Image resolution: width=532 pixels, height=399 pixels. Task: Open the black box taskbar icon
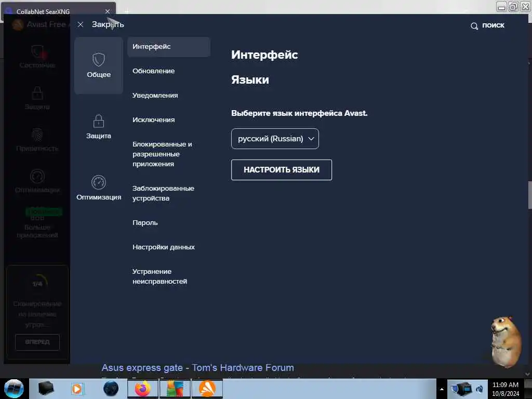[x=46, y=389]
